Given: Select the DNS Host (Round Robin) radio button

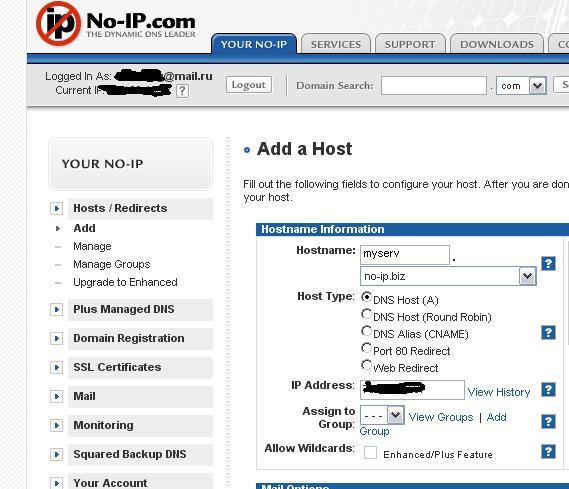Looking at the screenshot, I should (x=367, y=314).
